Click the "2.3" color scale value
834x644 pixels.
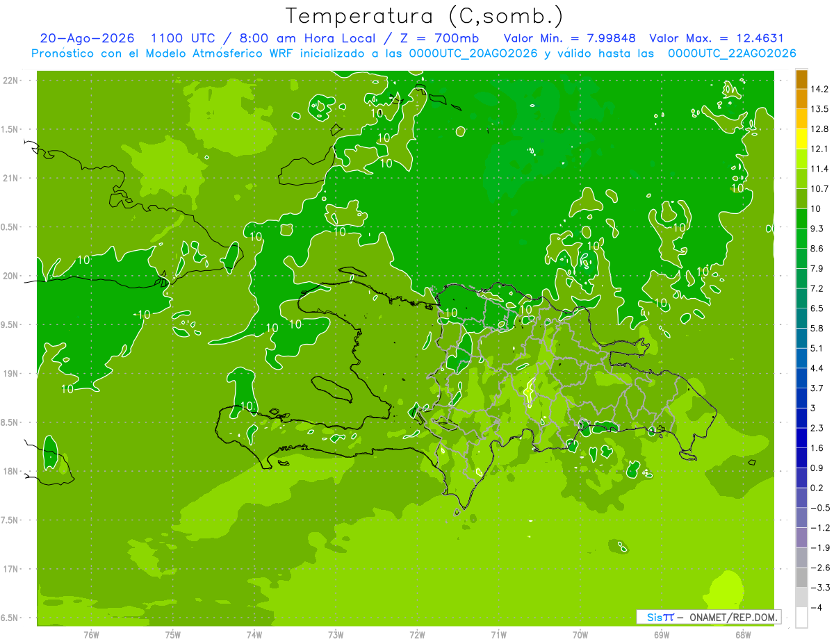tap(817, 428)
